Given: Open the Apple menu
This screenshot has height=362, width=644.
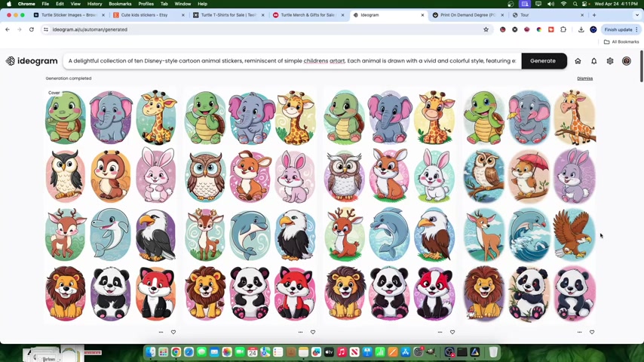Looking at the screenshot, I should point(8,4).
